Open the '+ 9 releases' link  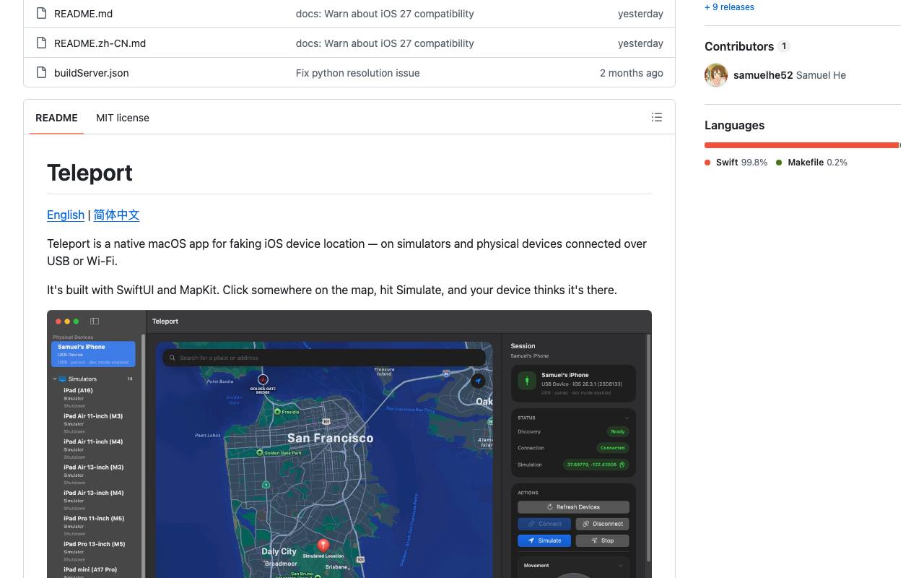click(x=729, y=7)
